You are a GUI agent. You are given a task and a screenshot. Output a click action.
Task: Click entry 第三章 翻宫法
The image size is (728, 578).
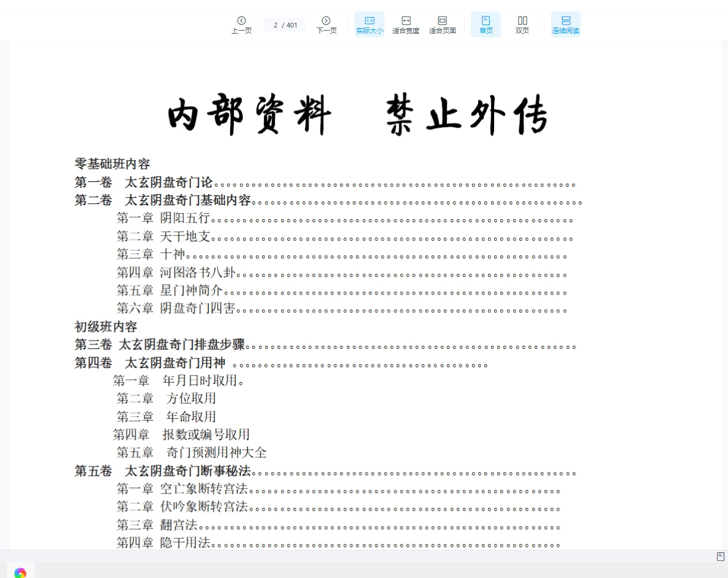click(157, 525)
